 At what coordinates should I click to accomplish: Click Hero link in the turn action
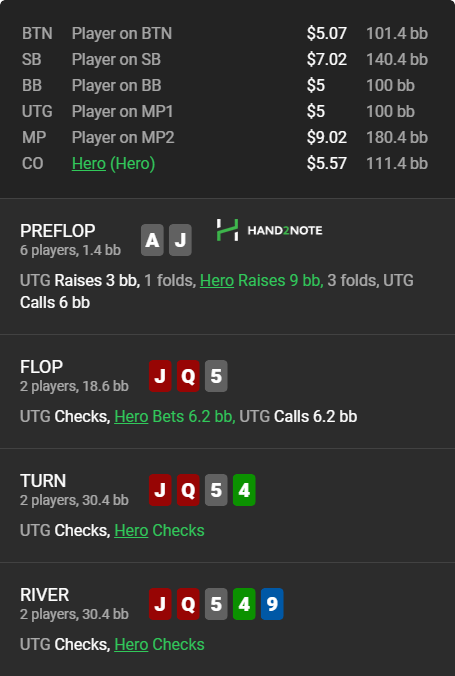(131, 531)
